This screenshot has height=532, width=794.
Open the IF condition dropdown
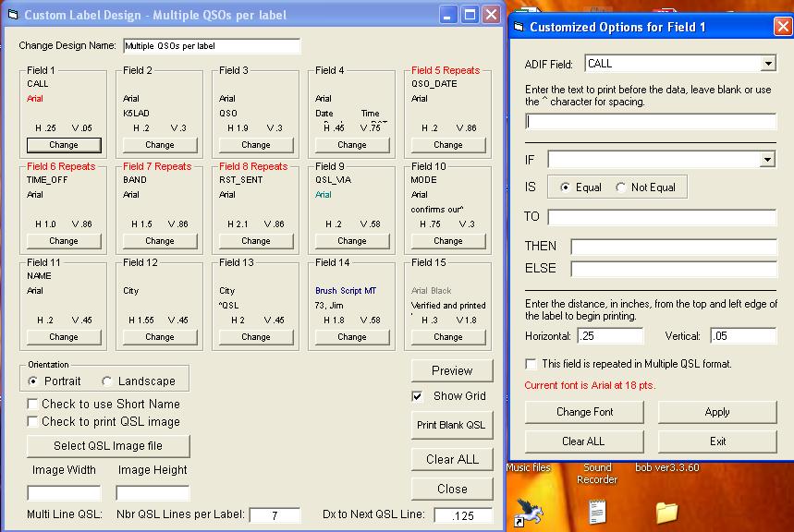point(768,160)
